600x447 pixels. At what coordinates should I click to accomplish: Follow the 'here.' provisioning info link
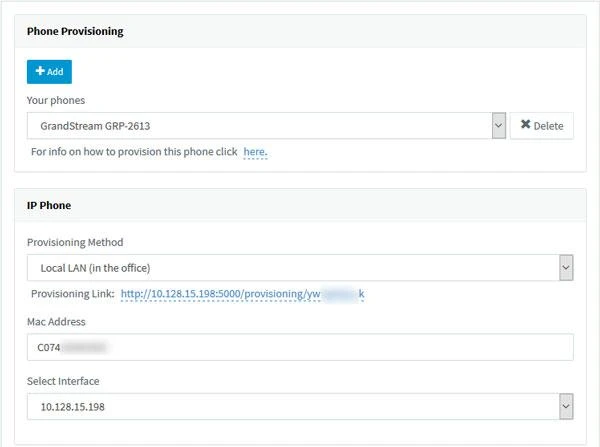[x=255, y=152]
